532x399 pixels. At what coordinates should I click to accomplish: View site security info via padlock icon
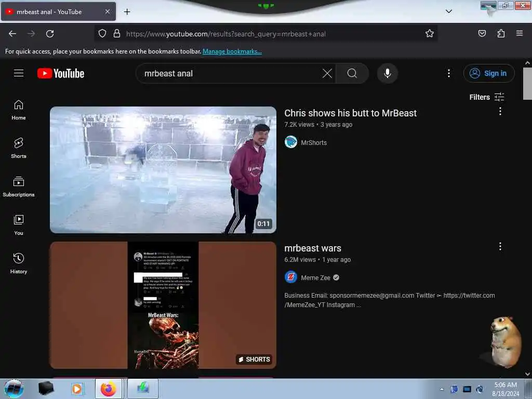click(x=117, y=34)
